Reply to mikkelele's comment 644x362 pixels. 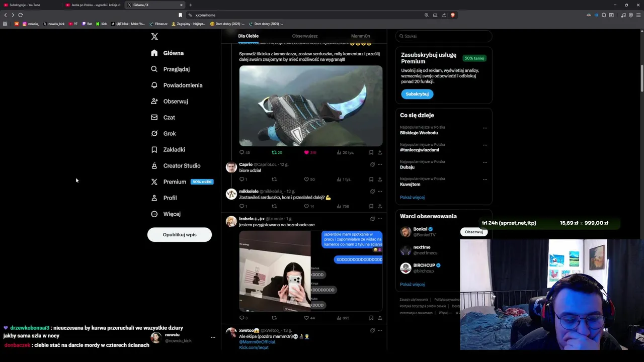pyautogui.click(x=243, y=206)
